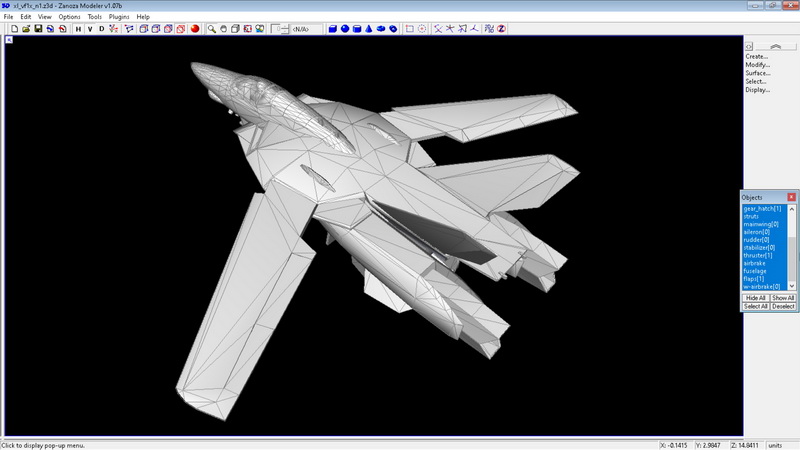
Task: Click the New file icon
Action: pos(15,29)
